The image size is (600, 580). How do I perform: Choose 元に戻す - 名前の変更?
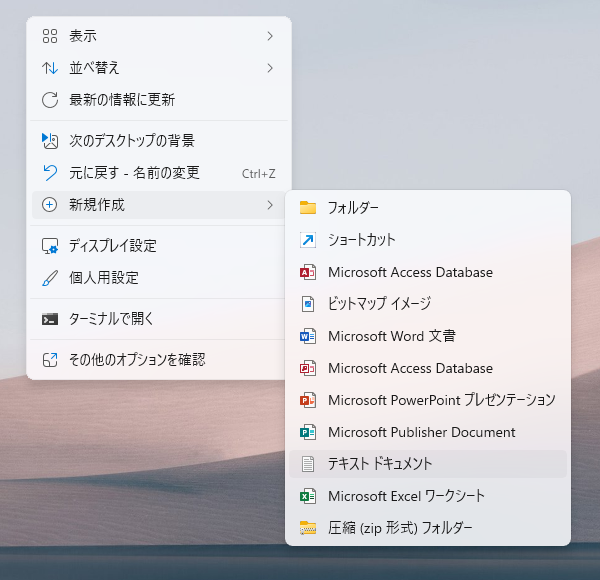[x=158, y=173]
